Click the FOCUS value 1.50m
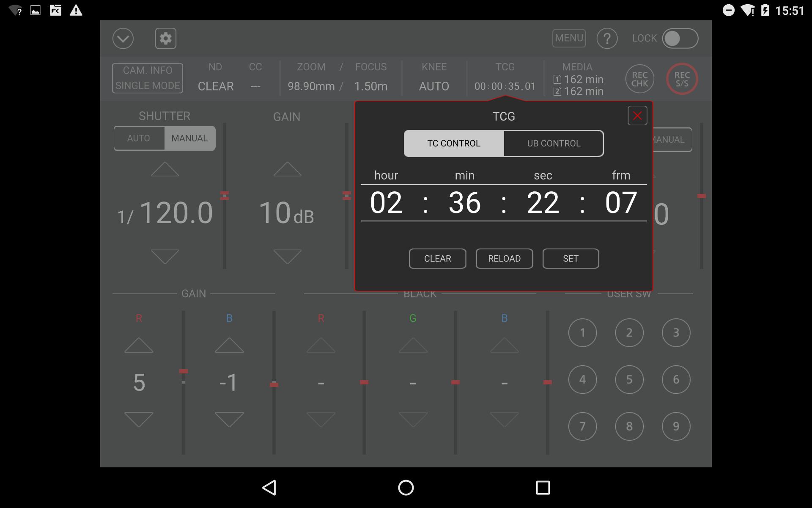Image resolution: width=812 pixels, height=508 pixels. 371,86
